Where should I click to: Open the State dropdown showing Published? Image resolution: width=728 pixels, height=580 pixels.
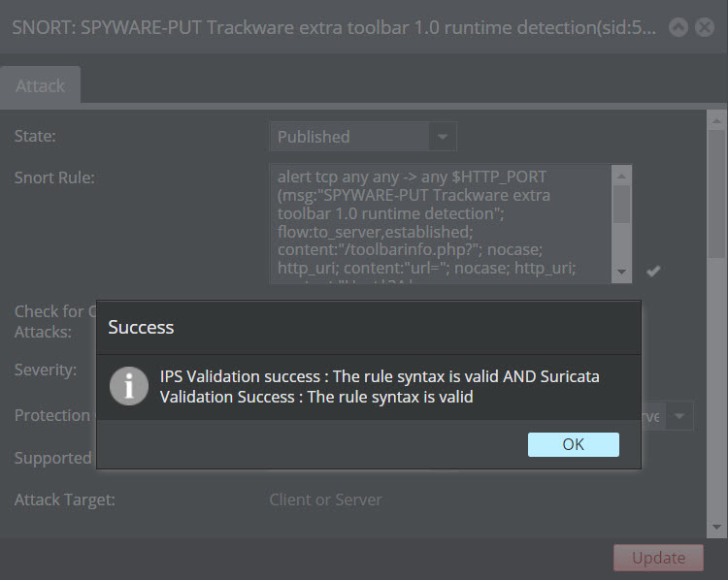(x=363, y=137)
